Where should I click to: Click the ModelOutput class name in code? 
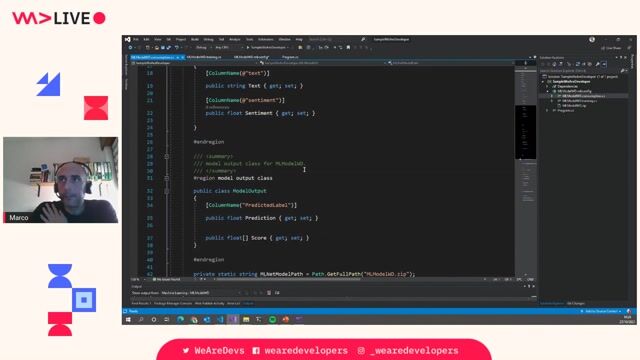tap(249, 191)
